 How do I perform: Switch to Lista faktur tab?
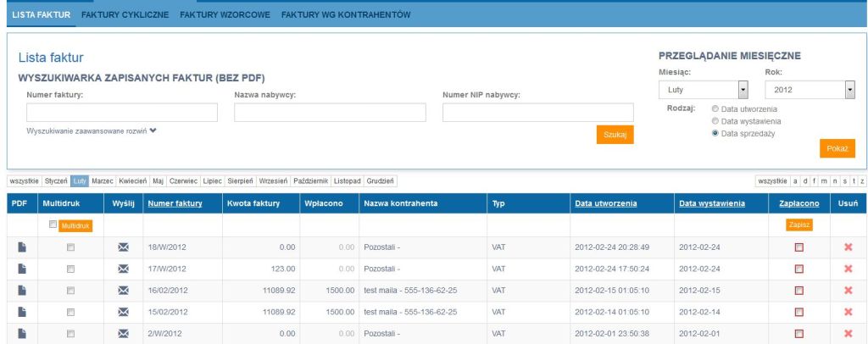(41, 15)
